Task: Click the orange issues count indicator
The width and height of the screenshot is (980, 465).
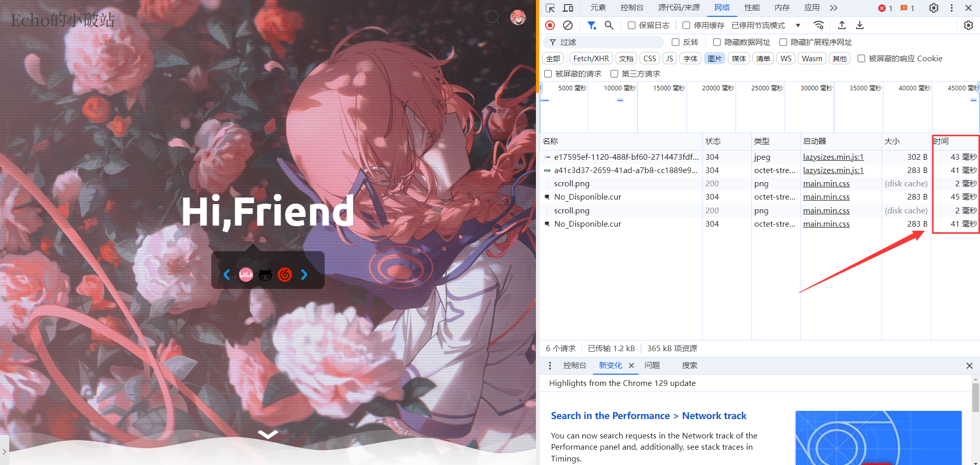Action: pyautogui.click(x=907, y=8)
